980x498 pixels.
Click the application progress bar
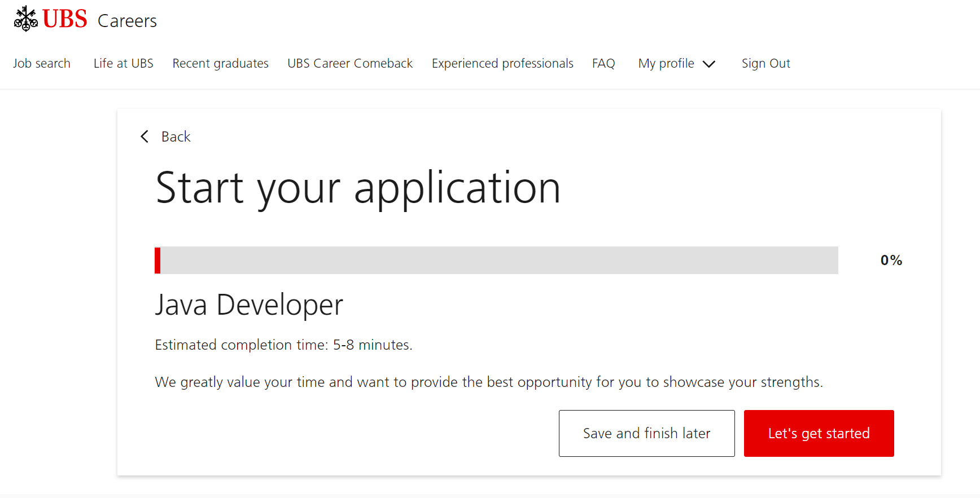click(x=496, y=260)
